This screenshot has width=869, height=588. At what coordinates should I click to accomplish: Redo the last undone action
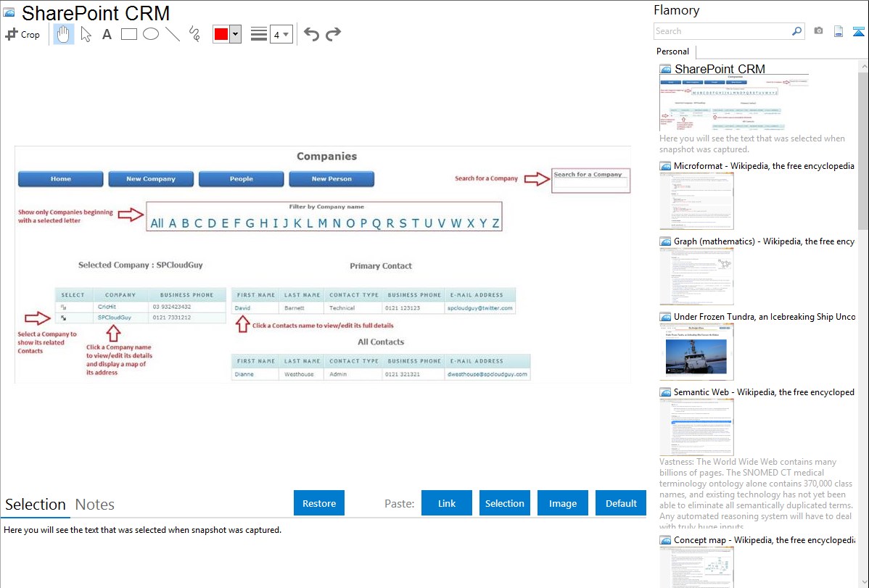click(x=333, y=34)
